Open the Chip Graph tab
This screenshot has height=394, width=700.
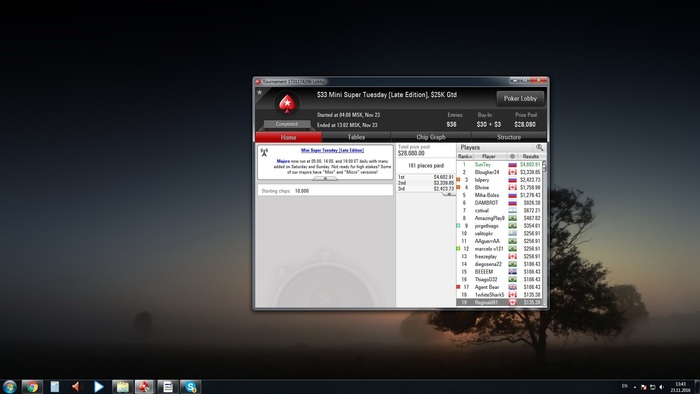click(431, 137)
